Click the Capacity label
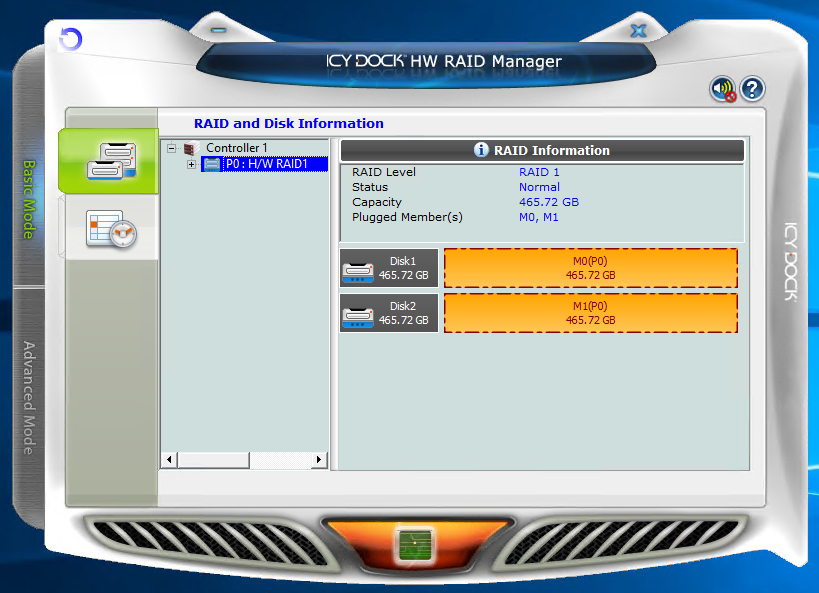The width and height of the screenshot is (819, 593). [x=377, y=202]
